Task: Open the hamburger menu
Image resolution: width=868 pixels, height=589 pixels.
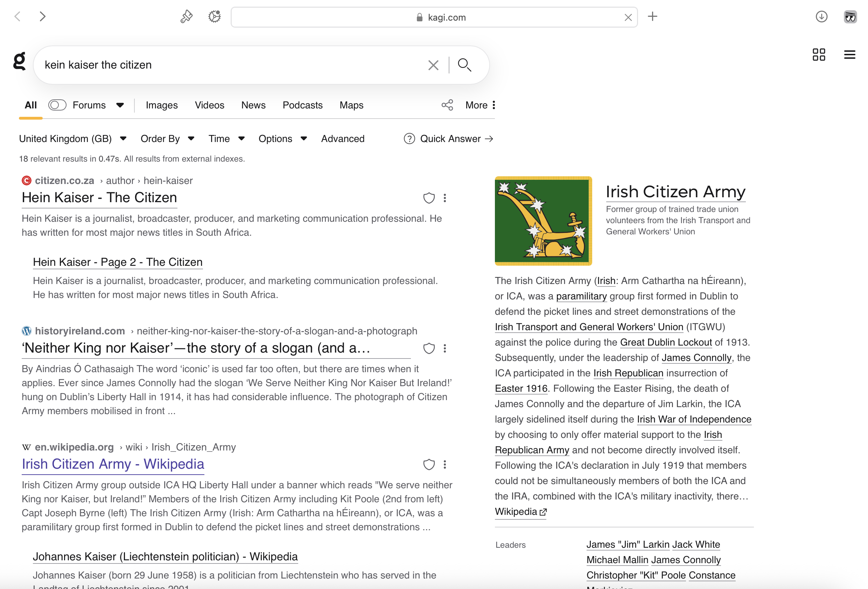Action: tap(849, 55)
